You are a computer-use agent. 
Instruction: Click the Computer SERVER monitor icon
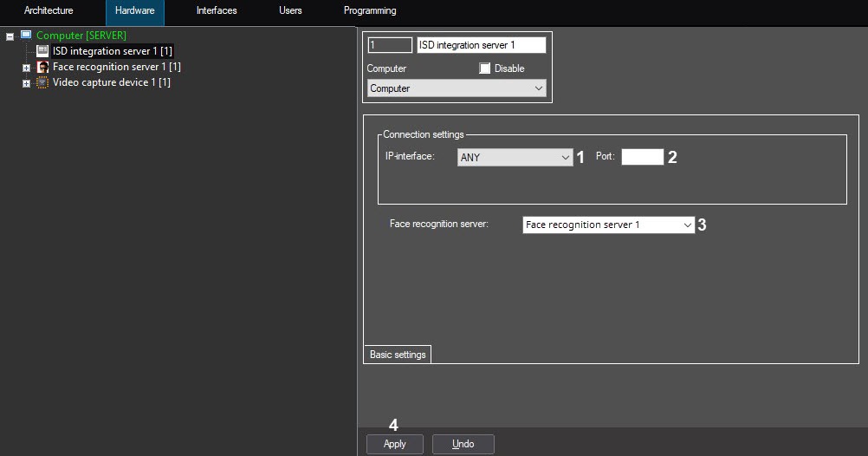[x=26, y=36]
